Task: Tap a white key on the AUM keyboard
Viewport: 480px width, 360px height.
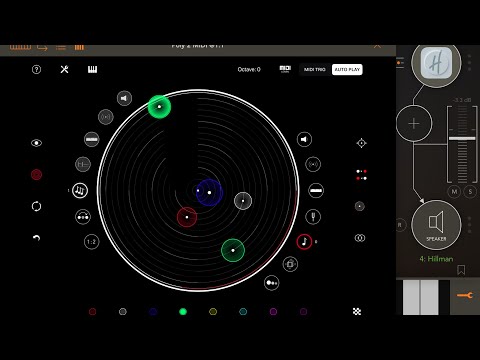Action: pyautogui.click(x=412, y=297)
